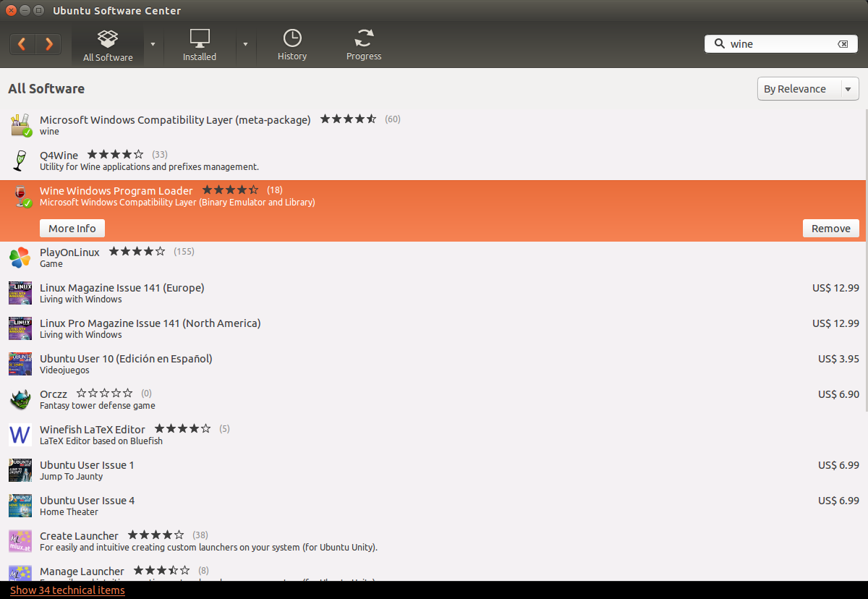Click the Ubuntu User Issue 1 cover

tap(20, 470)
